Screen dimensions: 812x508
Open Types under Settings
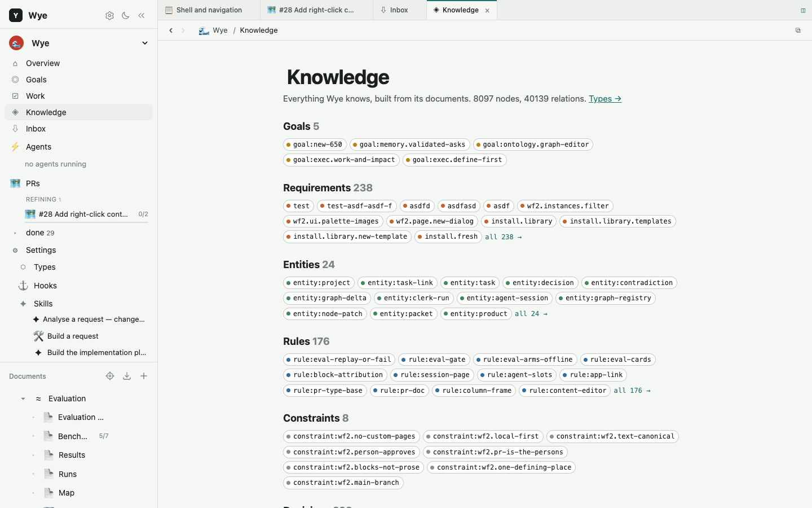(x=78, y=267)
